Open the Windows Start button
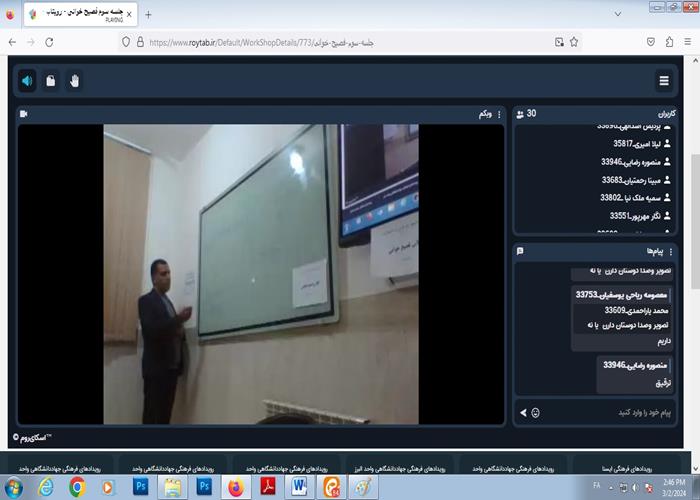This screenshot has height=500, width=700. coord(13,488)
